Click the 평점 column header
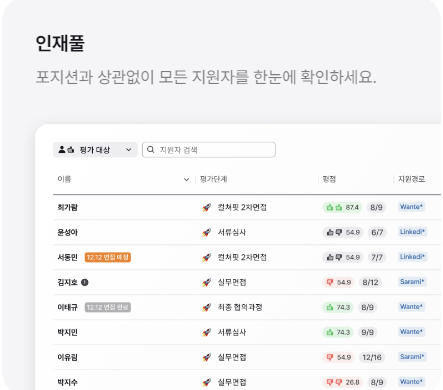Screen dimensions: 443x390 329,179
